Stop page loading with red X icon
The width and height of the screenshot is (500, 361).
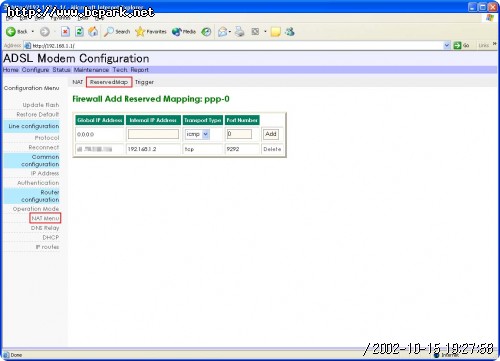coord(65,32)
